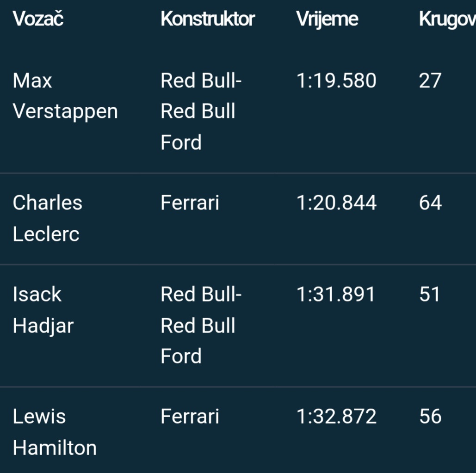Select Verstappen's lap count 27
476x473 pixels.
point(430,81)
